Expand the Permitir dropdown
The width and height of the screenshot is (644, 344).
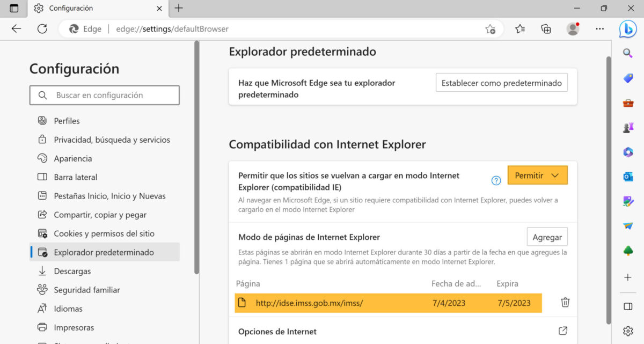[x=537, y=175]
